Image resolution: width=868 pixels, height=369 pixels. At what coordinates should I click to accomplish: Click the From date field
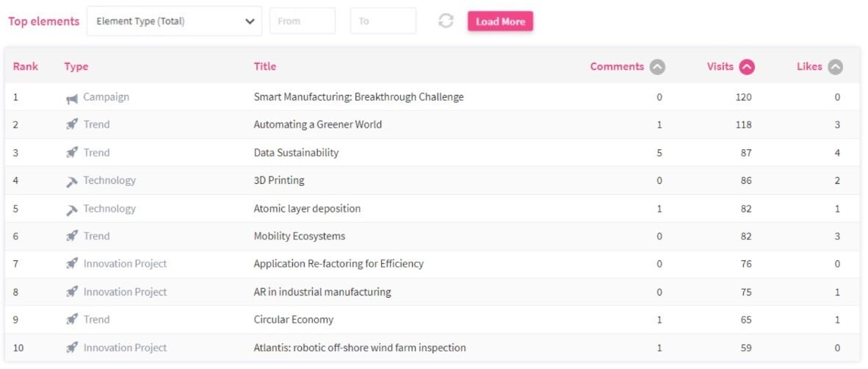click(303, 21)
